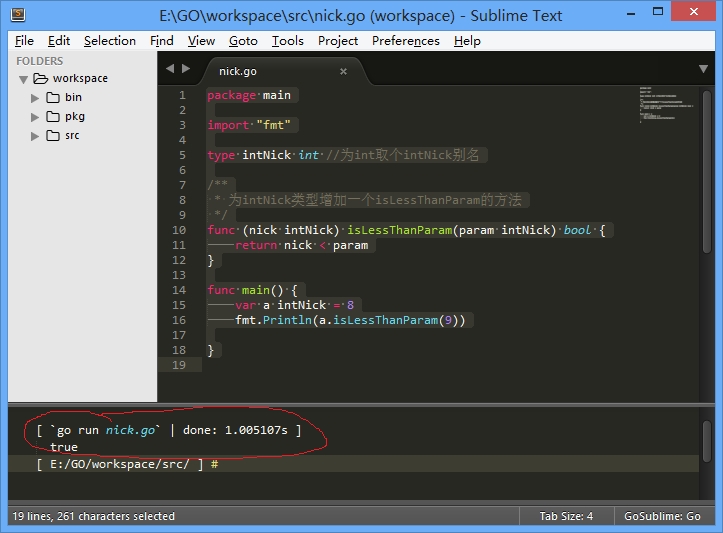
Task: Open the Preferences menu
Action: click(406, 41)
